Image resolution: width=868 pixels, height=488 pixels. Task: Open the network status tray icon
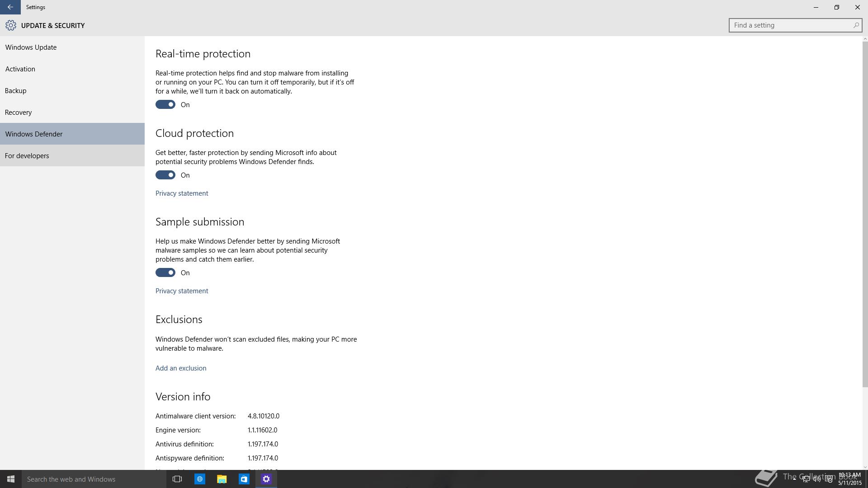tap(806, 479)
